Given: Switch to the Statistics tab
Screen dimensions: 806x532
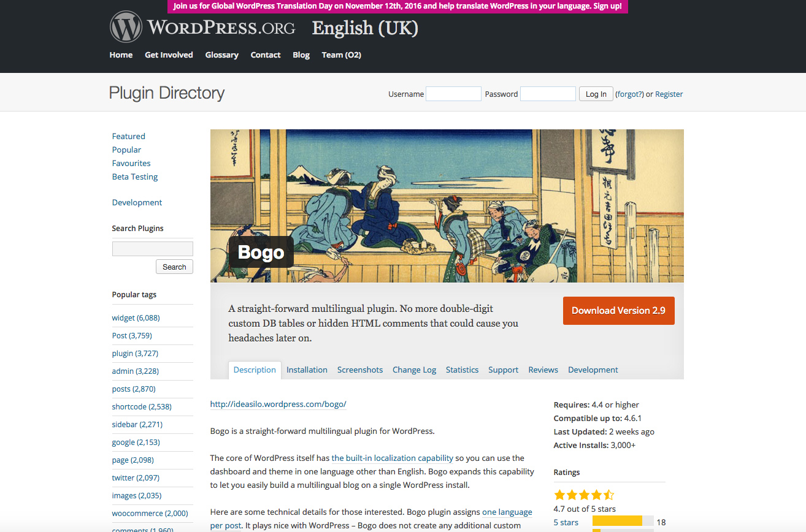Looking at the screenshot, I should (462, 370).
